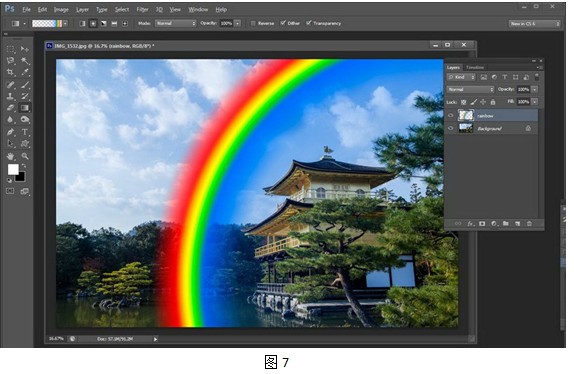
Task: Open the gradient picker dropdown arrow
Action: pos(65,23)
